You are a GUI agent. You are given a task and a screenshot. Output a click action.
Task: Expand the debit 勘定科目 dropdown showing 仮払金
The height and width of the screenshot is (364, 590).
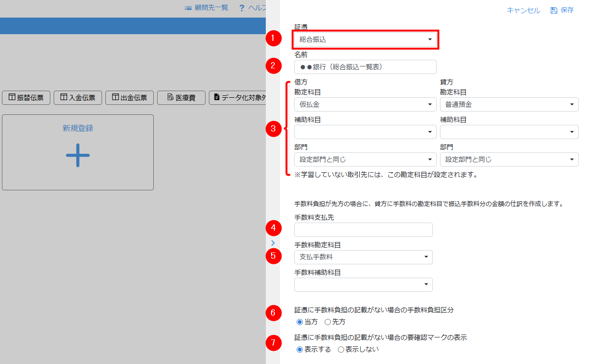pos(365,104)
